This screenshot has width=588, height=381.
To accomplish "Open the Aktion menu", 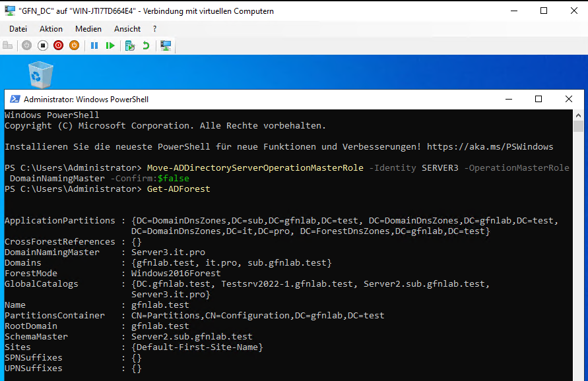I will 51,29.
